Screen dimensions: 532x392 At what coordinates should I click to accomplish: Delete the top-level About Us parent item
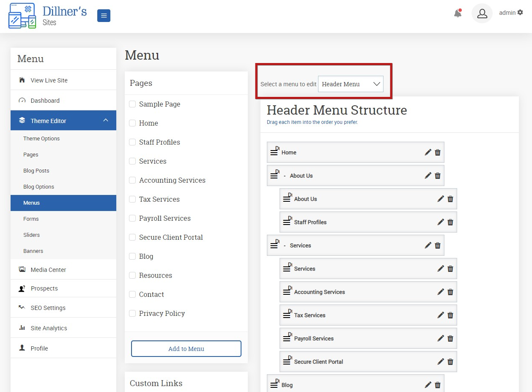pos(438,175)
